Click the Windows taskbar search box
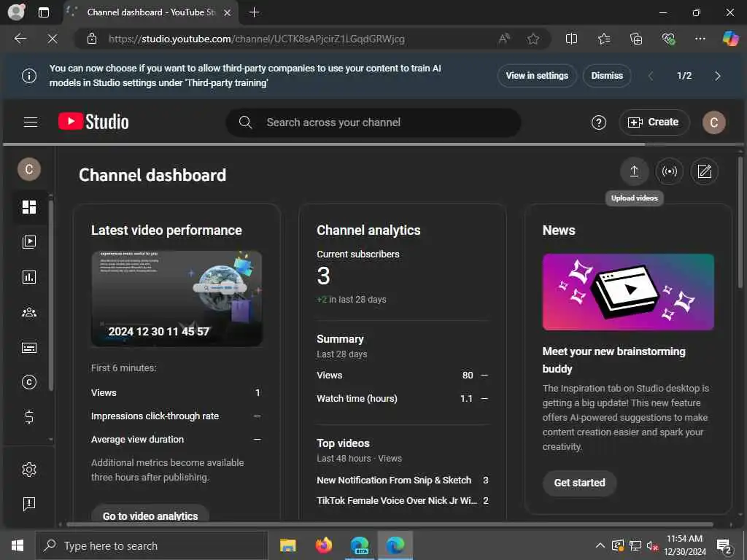Viewport: 747px width, 560px height. [x=152, y=545]
